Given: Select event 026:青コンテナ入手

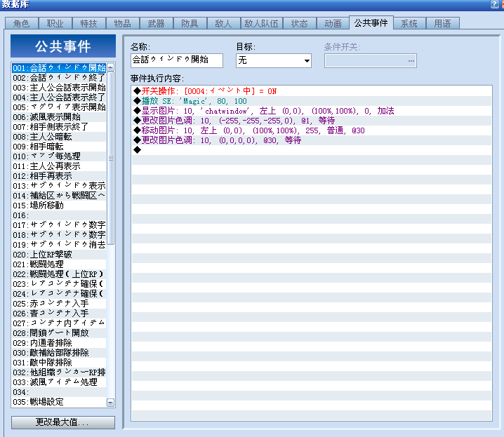Looking at the screenshot, I should coord(59,314).
